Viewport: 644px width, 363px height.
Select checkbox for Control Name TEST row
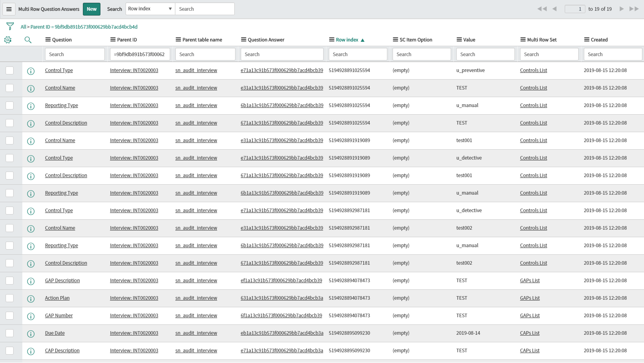click(x=10, y=88)
